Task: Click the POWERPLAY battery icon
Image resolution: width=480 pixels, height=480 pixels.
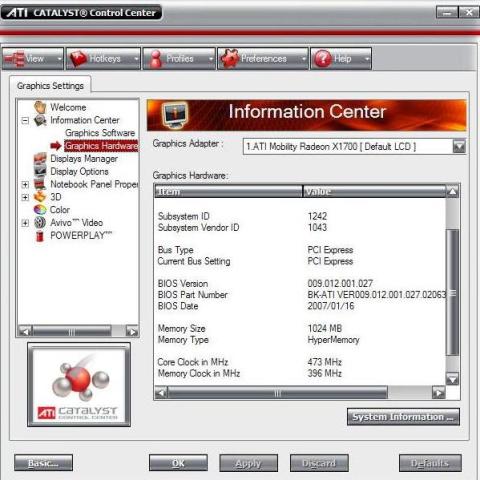Action: tap(40, 236)
